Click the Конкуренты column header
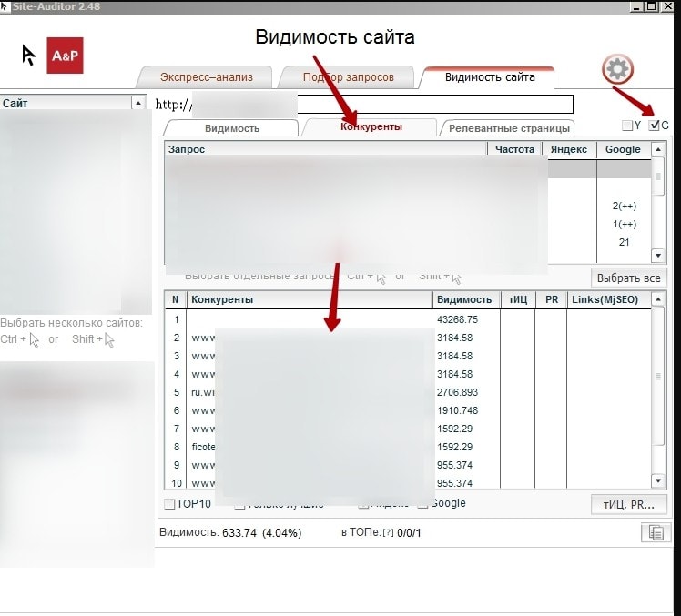681x616 pixels. click(x=310, y=299)
